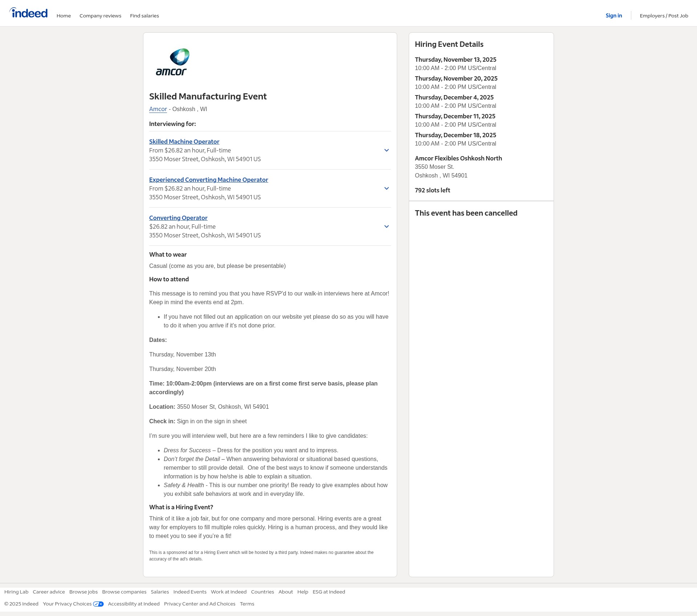Click the Hiring Event Details heading

[x=449, y=44]
